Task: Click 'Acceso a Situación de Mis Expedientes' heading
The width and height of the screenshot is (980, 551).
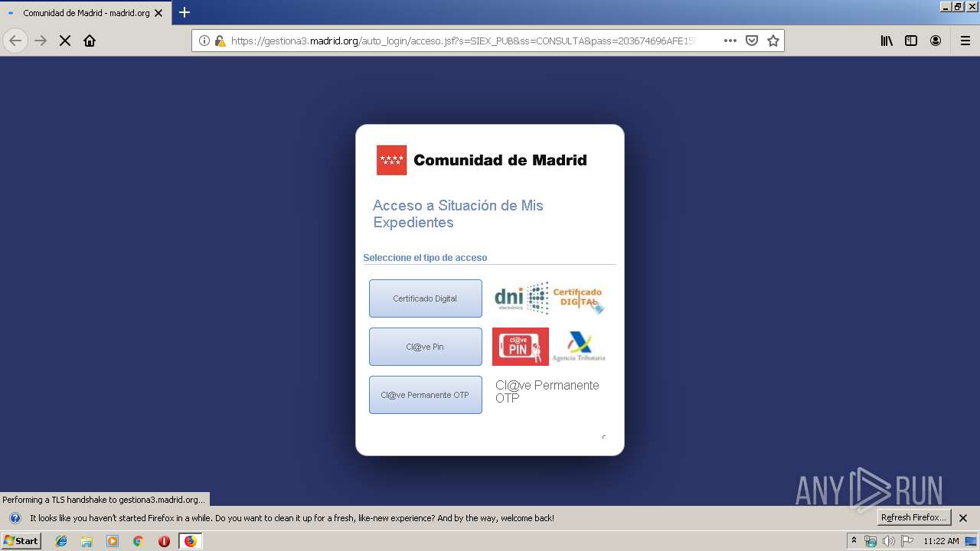Action: pos(458,214)
